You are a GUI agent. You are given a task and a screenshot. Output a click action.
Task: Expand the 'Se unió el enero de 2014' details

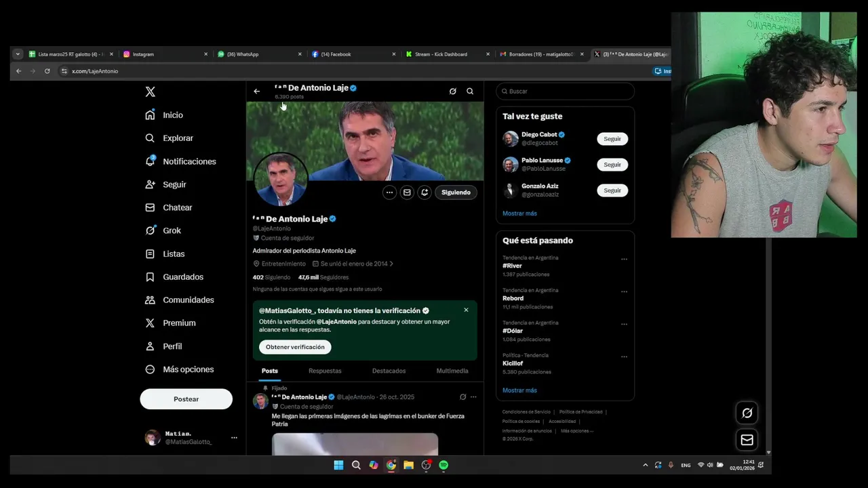[x=353, y=264]
